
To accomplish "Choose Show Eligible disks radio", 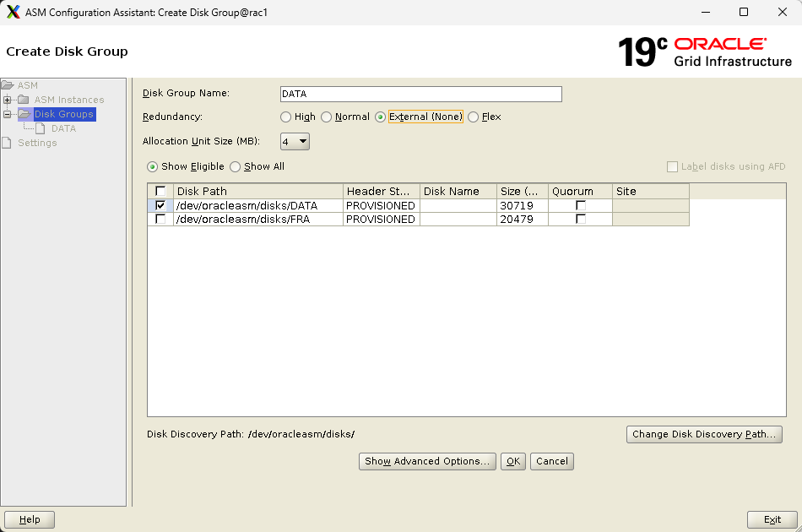I will [x=153, y=166].
